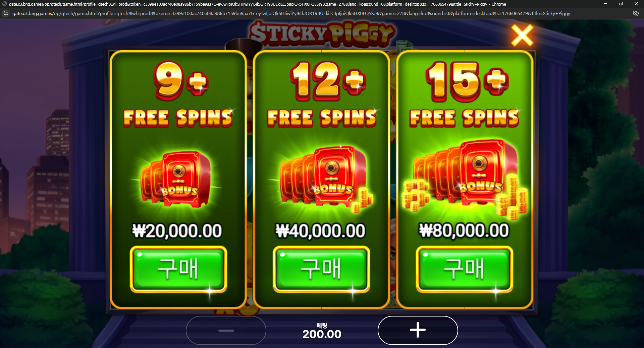Buy the 9+ free spins package
The height and width of the screenshot is (348, 644).
coord(178,269)
